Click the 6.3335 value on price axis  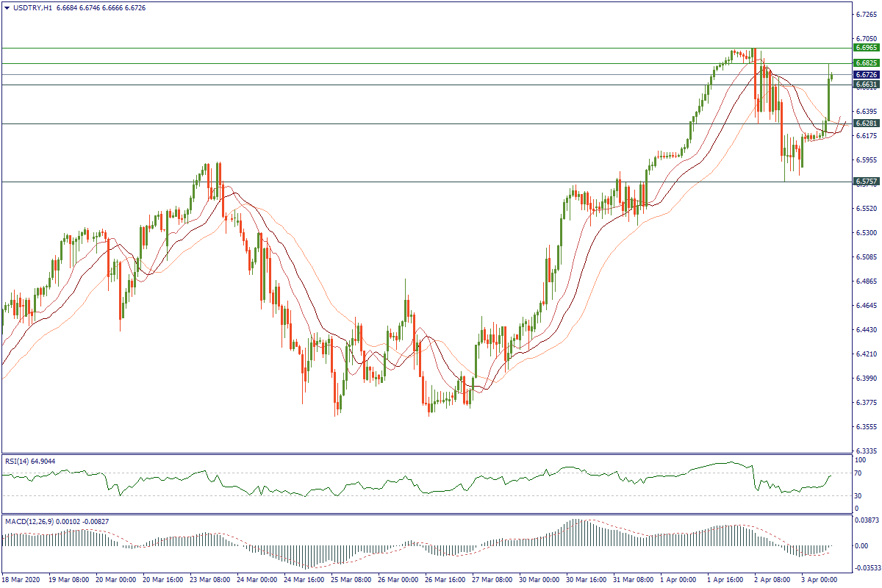[866, 451]
